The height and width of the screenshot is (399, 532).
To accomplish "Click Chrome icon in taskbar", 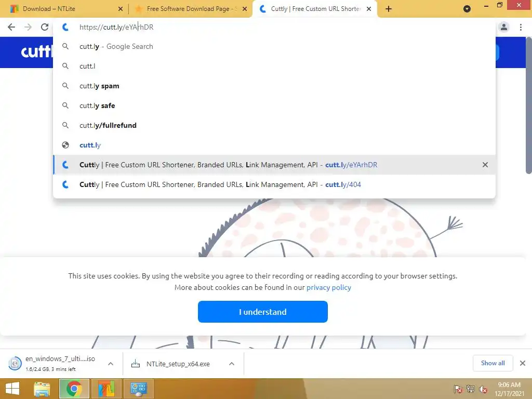I will (x=74, y=389).
